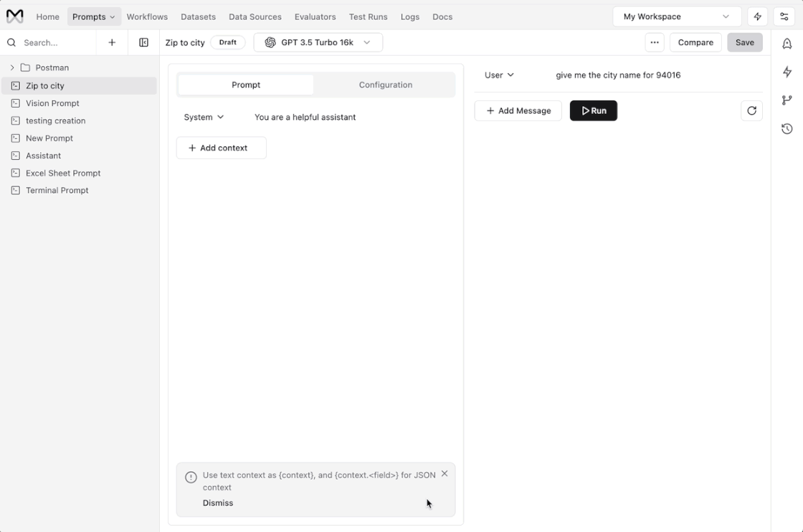
Task: Click the Draft status badge
Action: click(228, 42)
